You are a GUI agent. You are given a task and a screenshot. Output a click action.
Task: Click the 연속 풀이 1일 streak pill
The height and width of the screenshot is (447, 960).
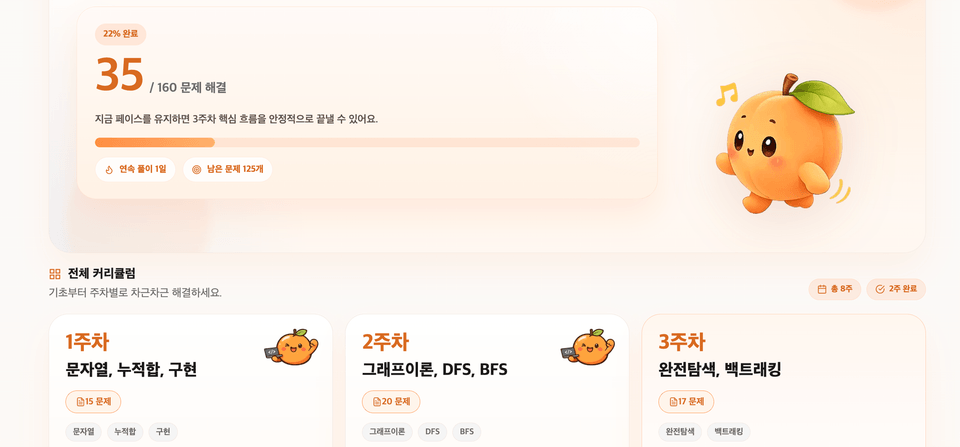tap(135, 170)
